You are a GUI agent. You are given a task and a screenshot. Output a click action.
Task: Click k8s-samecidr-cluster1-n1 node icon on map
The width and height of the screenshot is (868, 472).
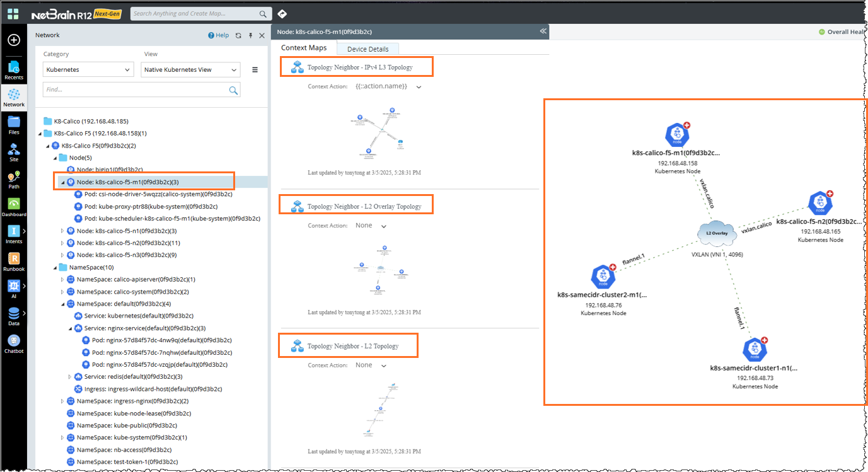tap(754, 350)
